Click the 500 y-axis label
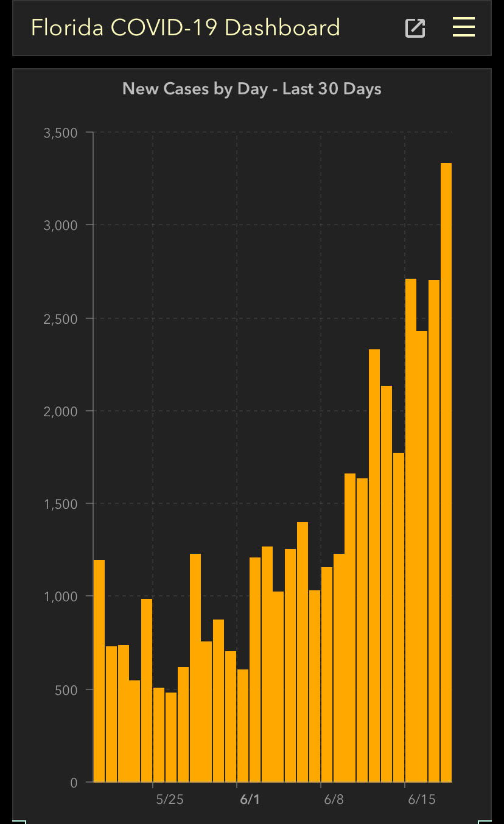The width and height of the screenshot is (504, 824). [x=66, y=690]
